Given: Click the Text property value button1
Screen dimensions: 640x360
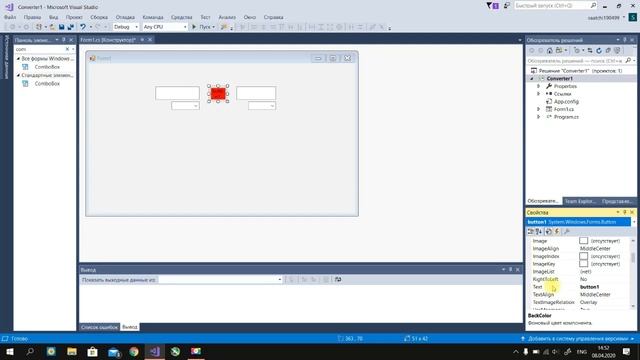Looking at the screenshot, I should [589, 287].
